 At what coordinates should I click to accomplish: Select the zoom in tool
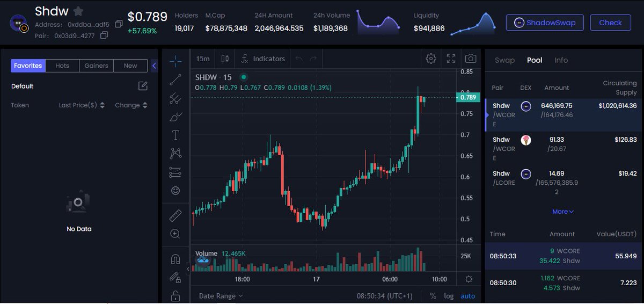(175, 234)
